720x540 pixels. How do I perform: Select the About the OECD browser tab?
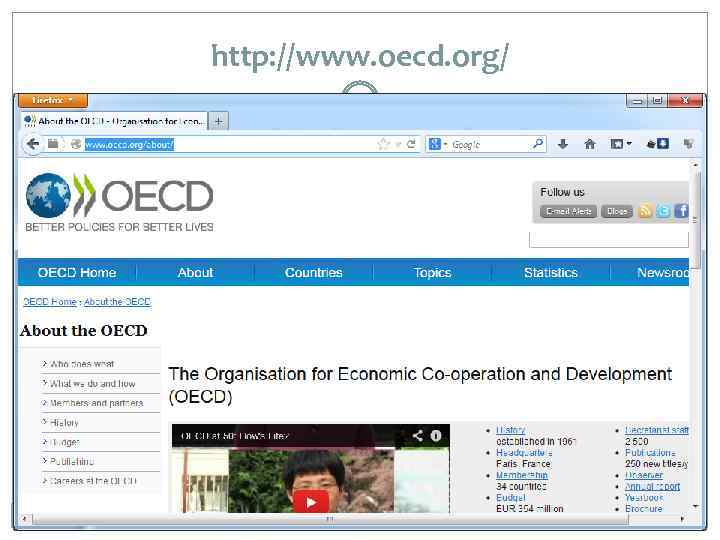coord(114,121)
